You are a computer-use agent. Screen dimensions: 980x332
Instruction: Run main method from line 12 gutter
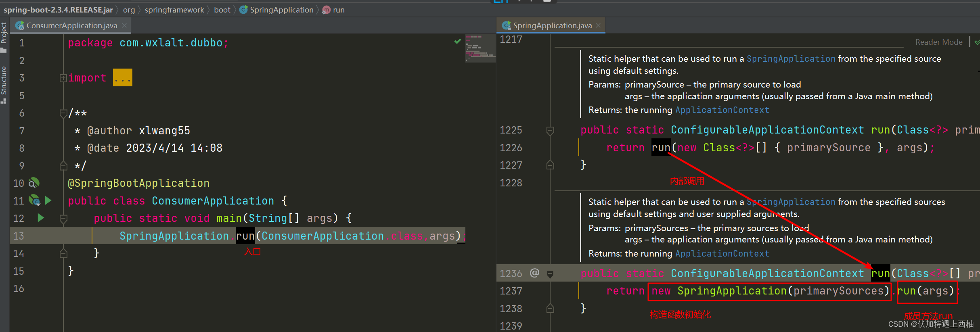[40, 218]
